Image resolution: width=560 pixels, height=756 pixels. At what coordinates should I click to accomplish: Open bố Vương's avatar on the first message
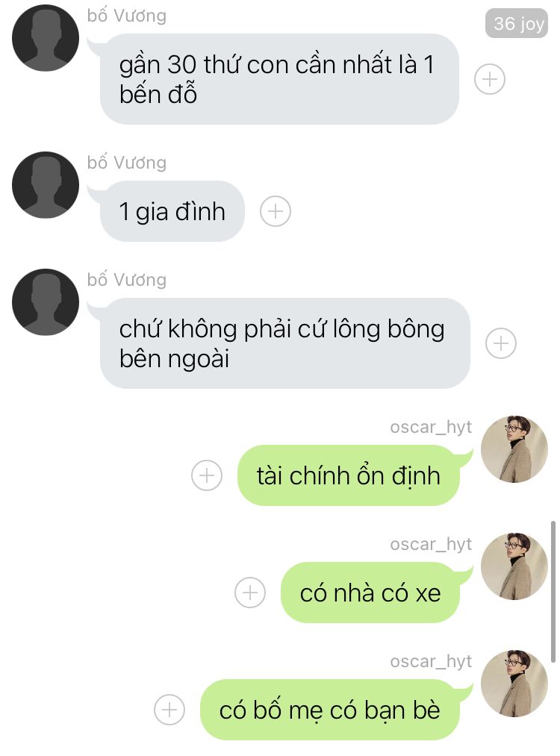46,38
